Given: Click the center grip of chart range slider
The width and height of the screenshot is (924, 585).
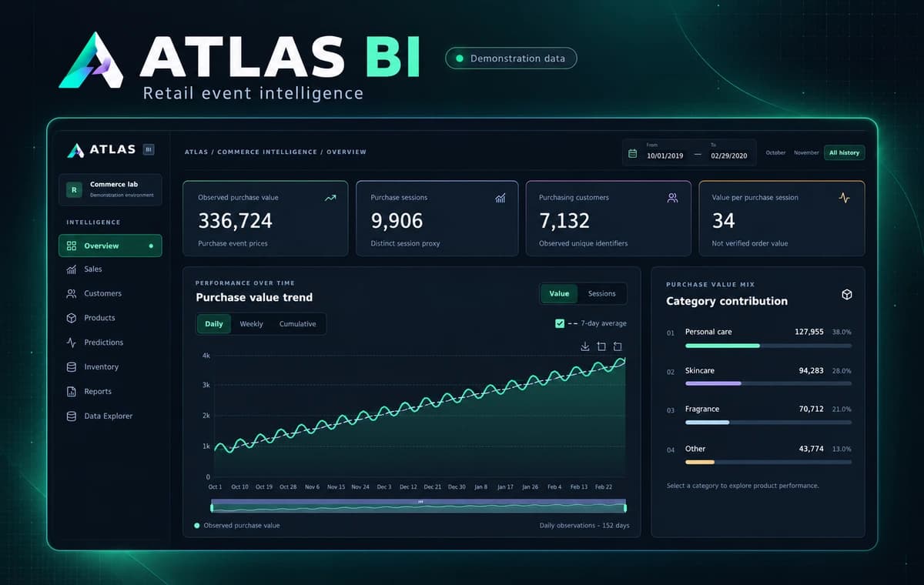Looking at the screenshot, I should [420, 501].
